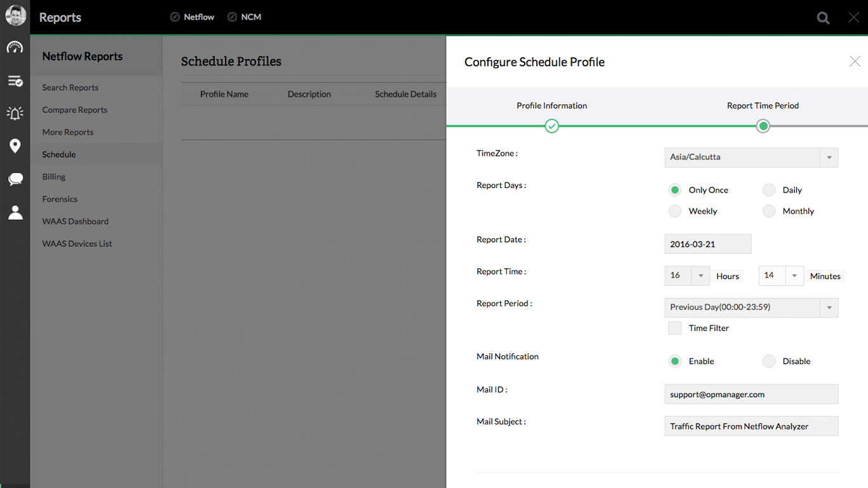The image size is (868, 488).
Task: Choose Monthly for Report Days
Action: 769,210
